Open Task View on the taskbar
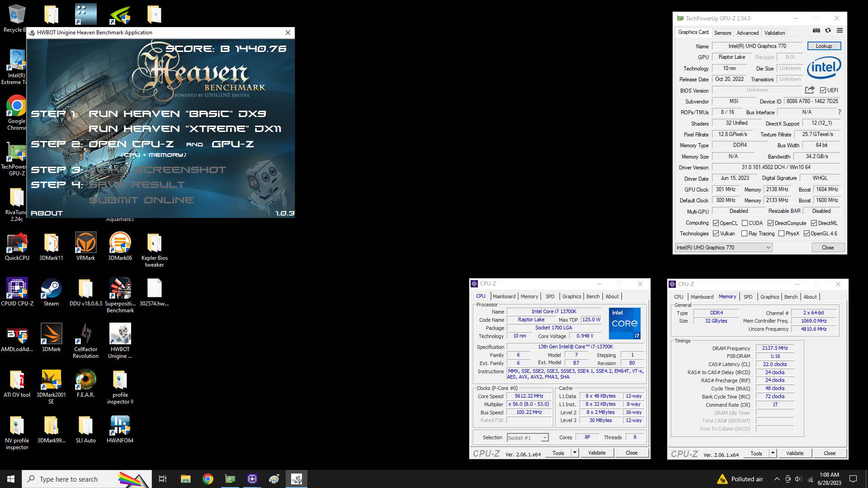 [163, 479]
